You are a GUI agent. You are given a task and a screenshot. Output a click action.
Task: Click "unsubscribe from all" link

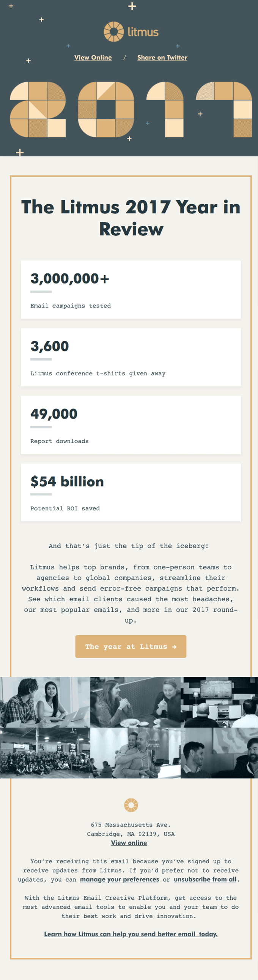tap(205, 879)
